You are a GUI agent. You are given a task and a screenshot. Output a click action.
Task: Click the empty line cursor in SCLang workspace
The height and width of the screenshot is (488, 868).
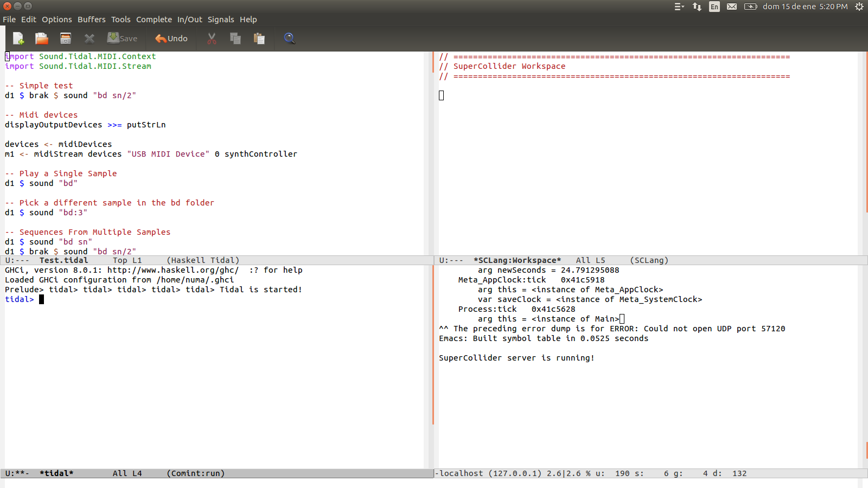(x=442, y=95)
